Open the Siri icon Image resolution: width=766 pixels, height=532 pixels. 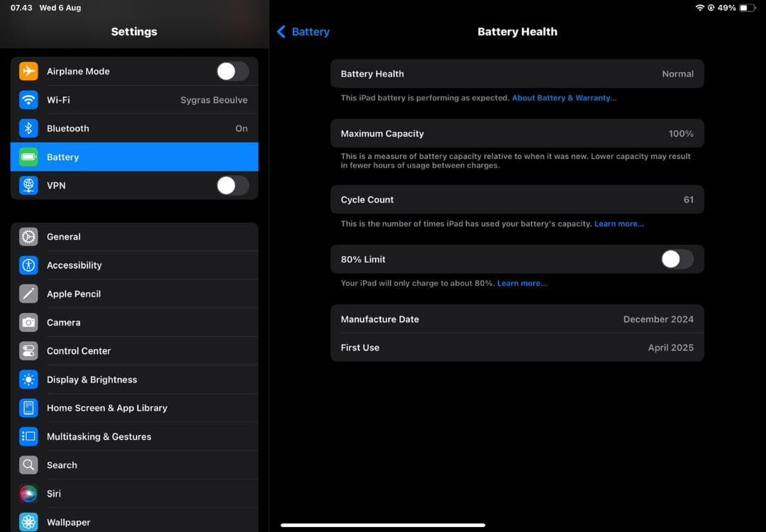28,494
